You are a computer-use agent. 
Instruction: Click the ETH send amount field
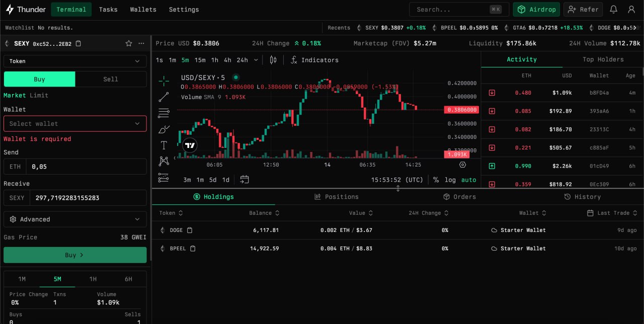tap(87, 167)
